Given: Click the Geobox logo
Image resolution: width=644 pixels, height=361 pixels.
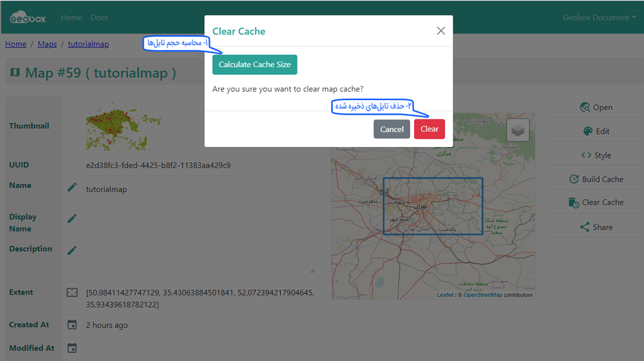Looking at the screenshot, I should pyautogui.click(x=28, y=17).
